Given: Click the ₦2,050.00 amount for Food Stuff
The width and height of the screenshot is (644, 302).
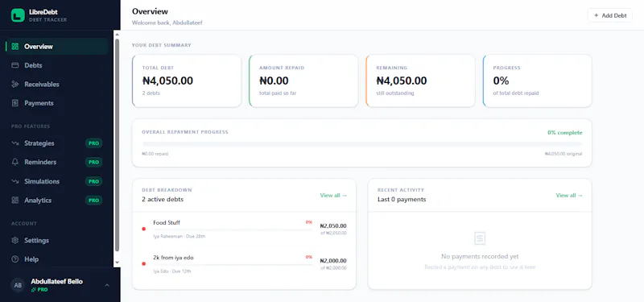Looking at the screenshot, I should pyautogui.click(x=333, y=226).
